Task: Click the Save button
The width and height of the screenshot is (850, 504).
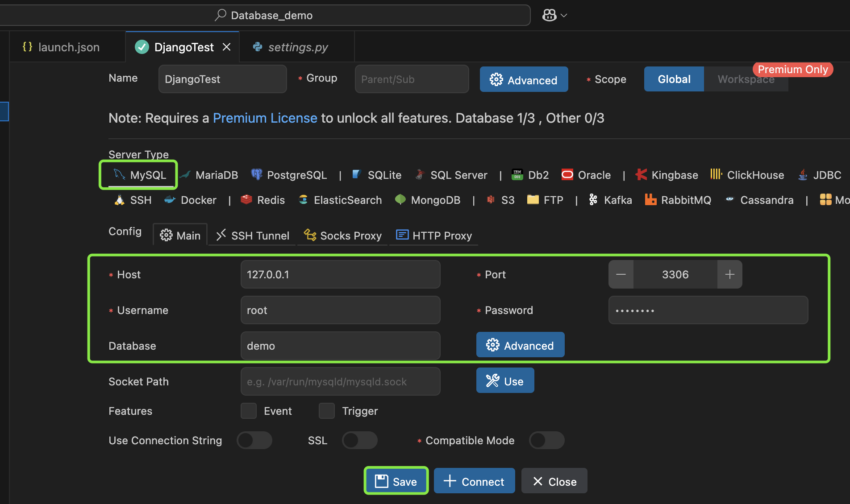Action: pos(396,481)
